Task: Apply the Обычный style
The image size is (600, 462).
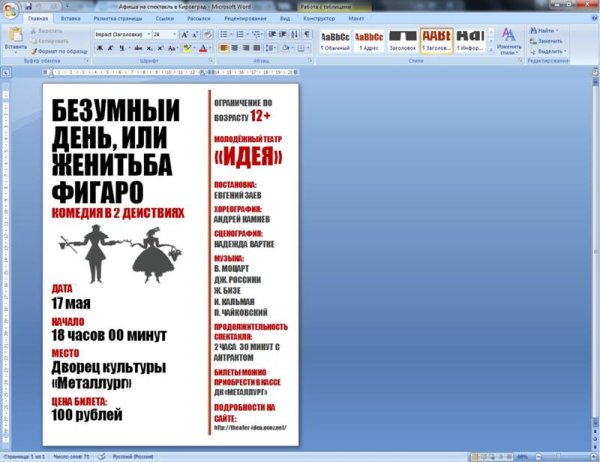Action: 335,41
